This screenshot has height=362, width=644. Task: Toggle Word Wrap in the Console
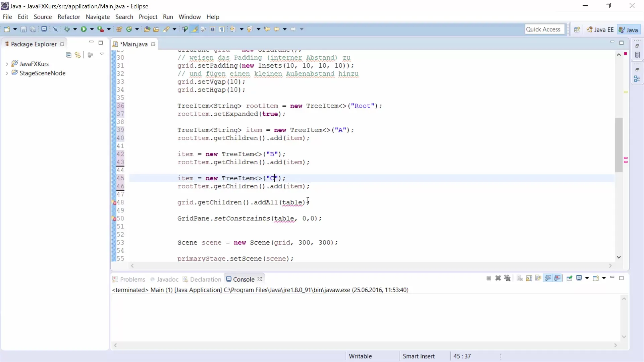pos(539,278)
